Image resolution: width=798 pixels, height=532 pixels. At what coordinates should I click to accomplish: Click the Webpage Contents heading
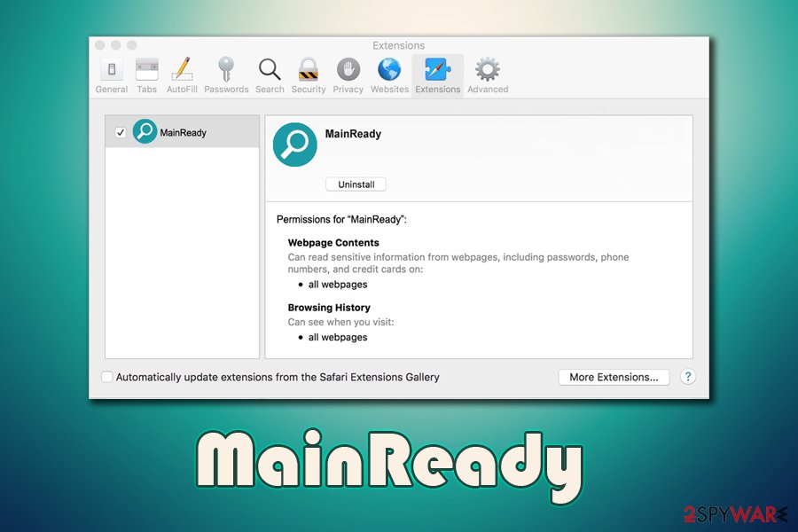point(333,243)
